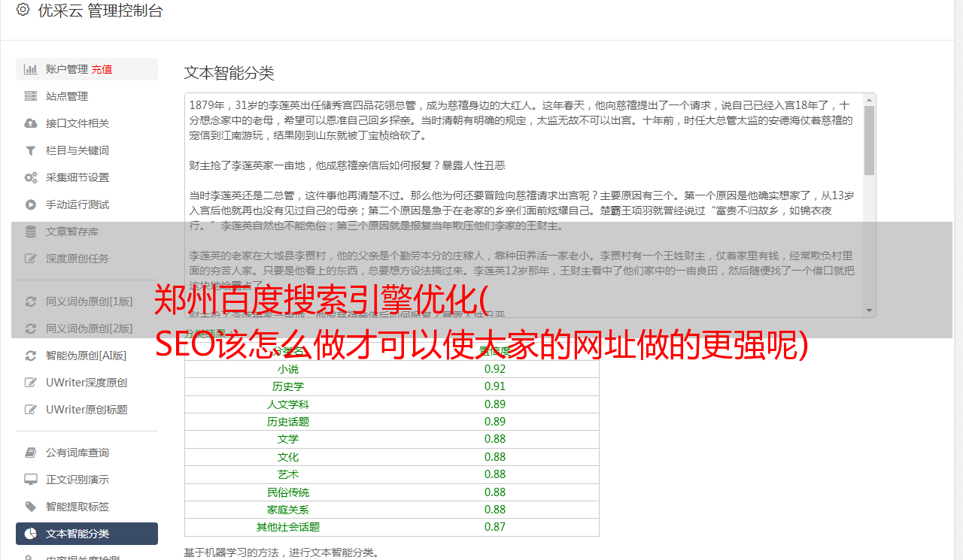Screen dimensions: 963x560
Task: Click the 历史话题 category cell
Action: [288, 422]
